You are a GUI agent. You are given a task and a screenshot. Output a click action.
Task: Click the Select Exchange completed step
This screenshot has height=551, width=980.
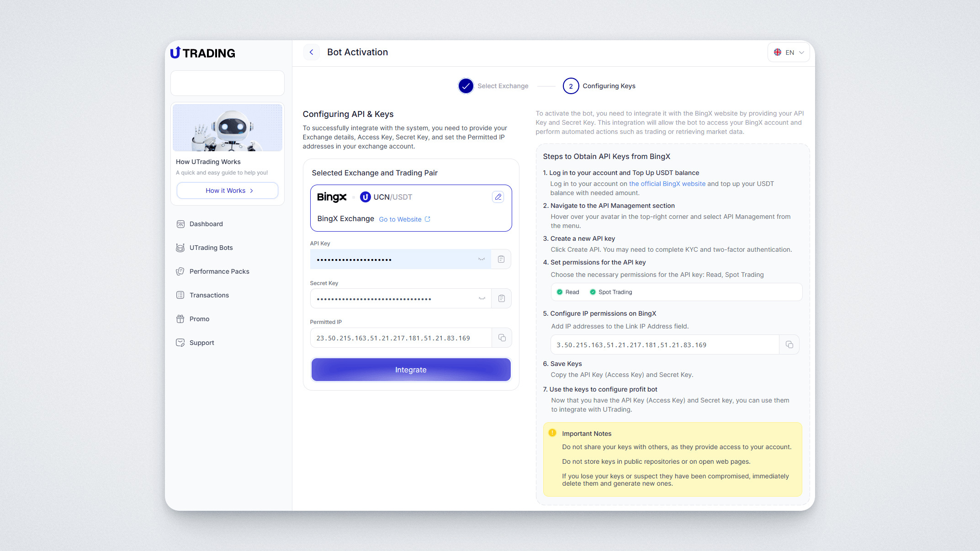466,86
